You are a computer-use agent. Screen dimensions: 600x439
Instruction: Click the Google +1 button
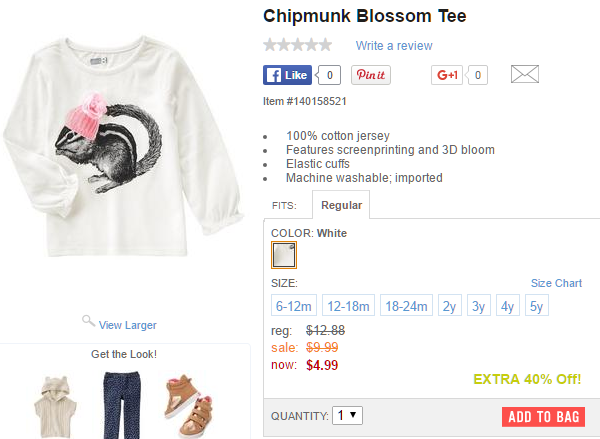point(447,75)
